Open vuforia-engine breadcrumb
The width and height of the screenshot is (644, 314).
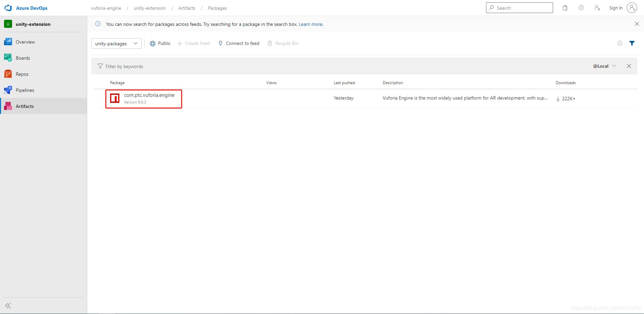[106, 8]
